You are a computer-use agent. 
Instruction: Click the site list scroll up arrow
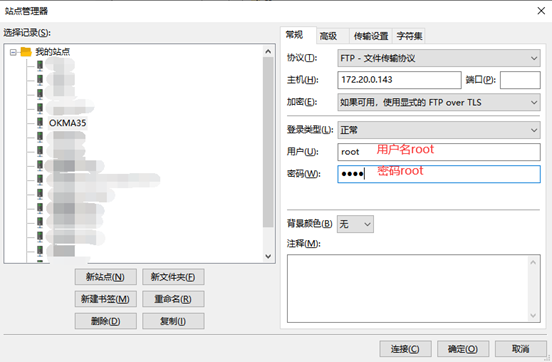point(268,52)
